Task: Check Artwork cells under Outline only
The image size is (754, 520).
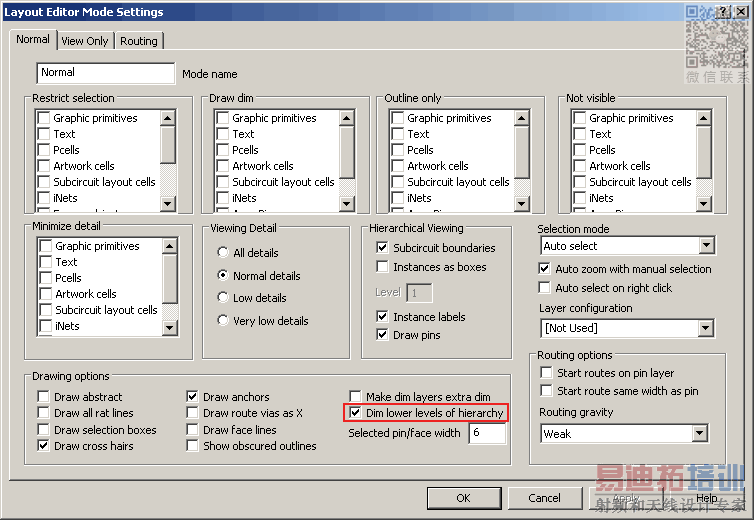Action: click(x=398, y=166)
